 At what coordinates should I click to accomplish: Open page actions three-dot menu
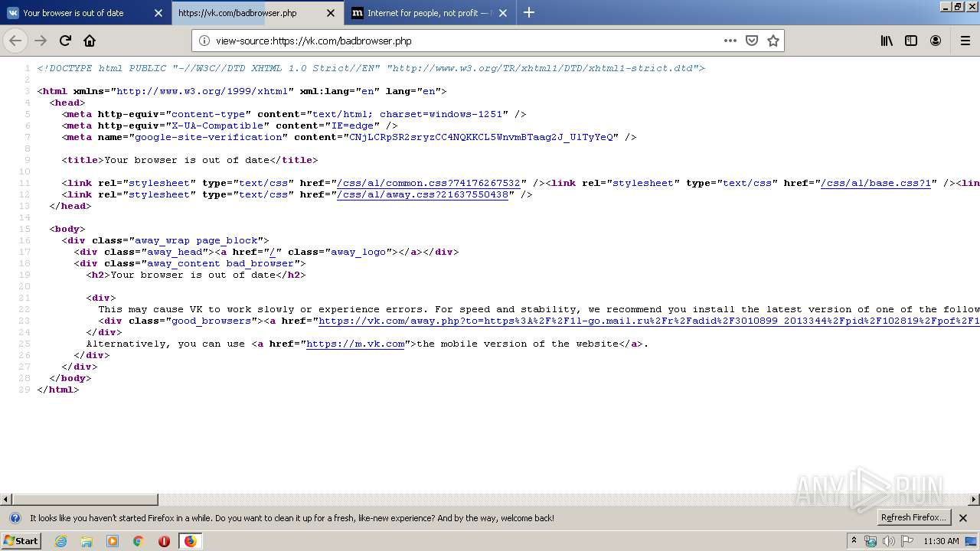pos(730,41)
